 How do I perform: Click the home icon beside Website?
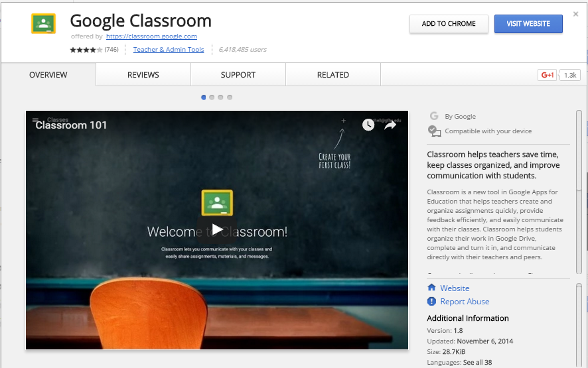[x=431, y=287]
